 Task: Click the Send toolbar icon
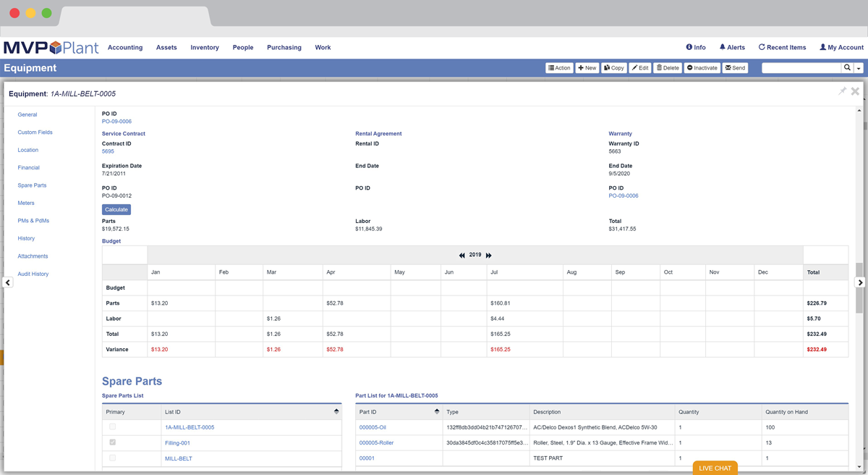coord(735,67)
